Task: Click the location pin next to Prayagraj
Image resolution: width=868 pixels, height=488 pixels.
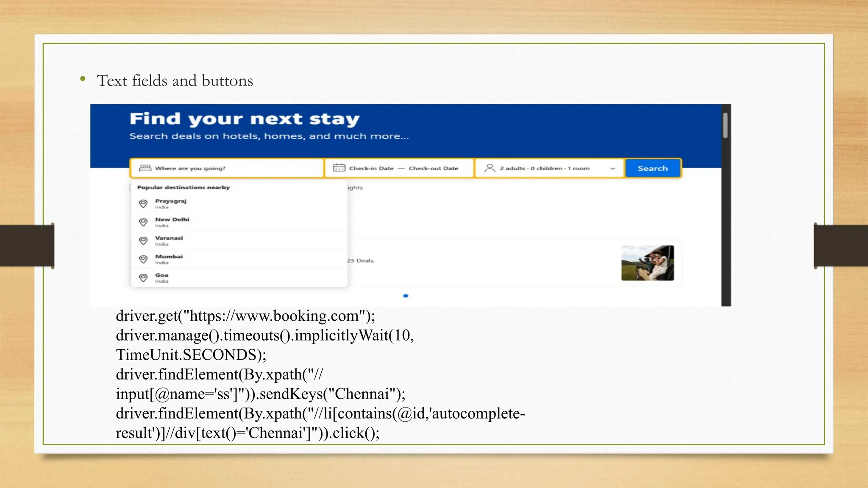Action: (x=143, y=204)
